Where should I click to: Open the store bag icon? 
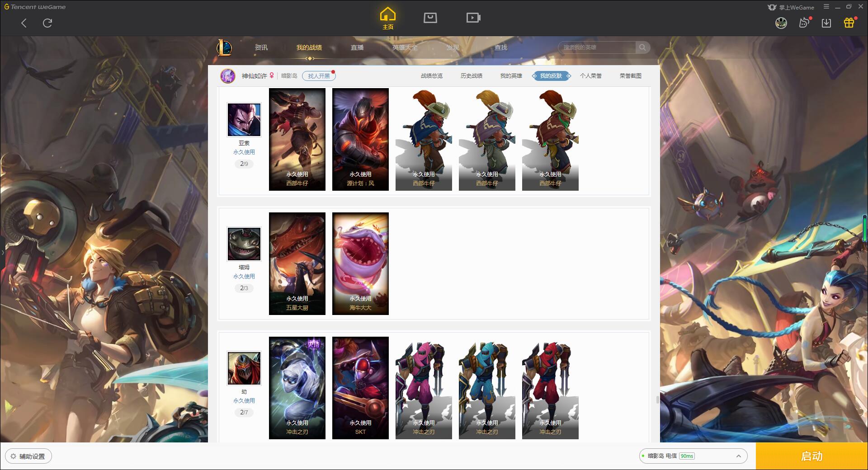pyautogui.click(x=430, y=18)
